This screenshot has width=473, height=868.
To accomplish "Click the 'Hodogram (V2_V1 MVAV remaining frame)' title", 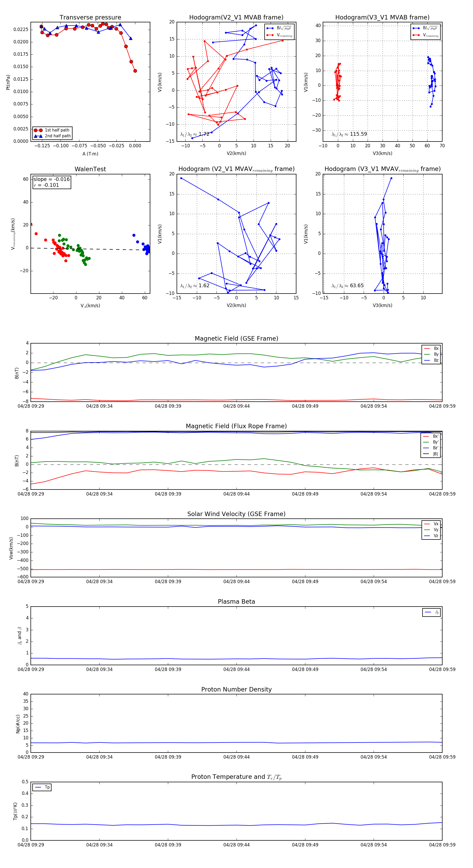I will [236, 169].
